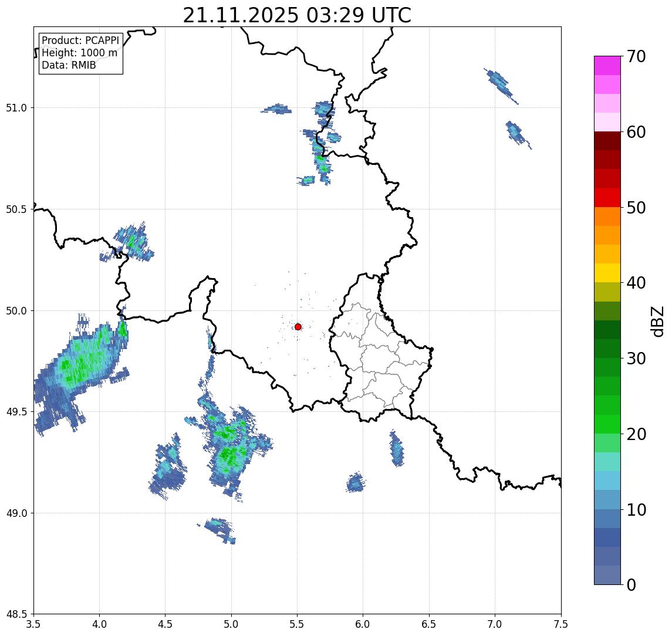The width and height of the screenshot is (672, 636).
Task: Click the colorbar tick label 60
Action: 636,132
